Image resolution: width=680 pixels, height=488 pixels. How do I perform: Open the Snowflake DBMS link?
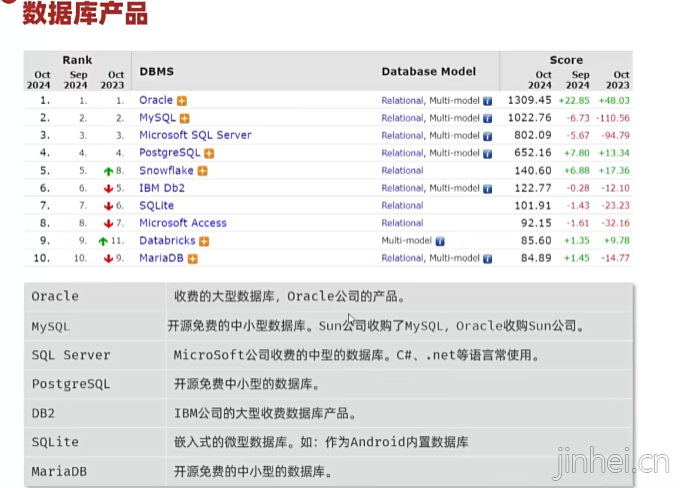(x=166, y=170)
